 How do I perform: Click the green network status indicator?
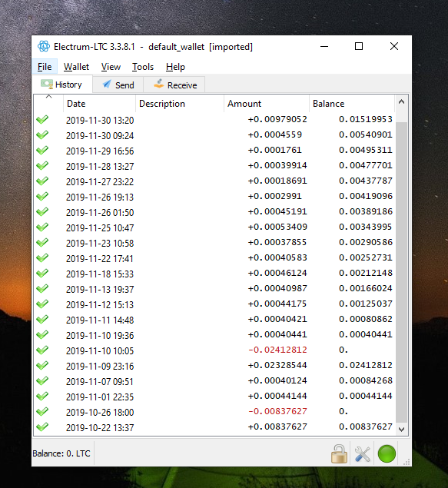point(387,453)
